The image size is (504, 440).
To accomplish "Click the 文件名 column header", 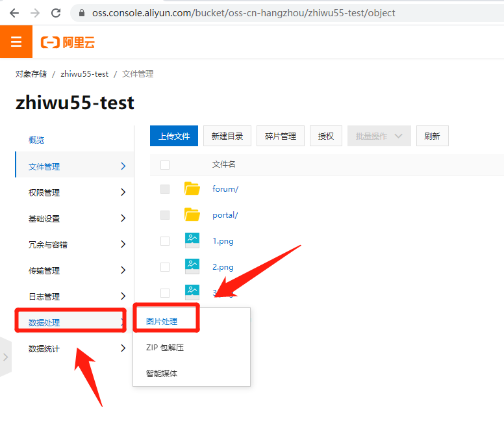I will pos(223,164).
